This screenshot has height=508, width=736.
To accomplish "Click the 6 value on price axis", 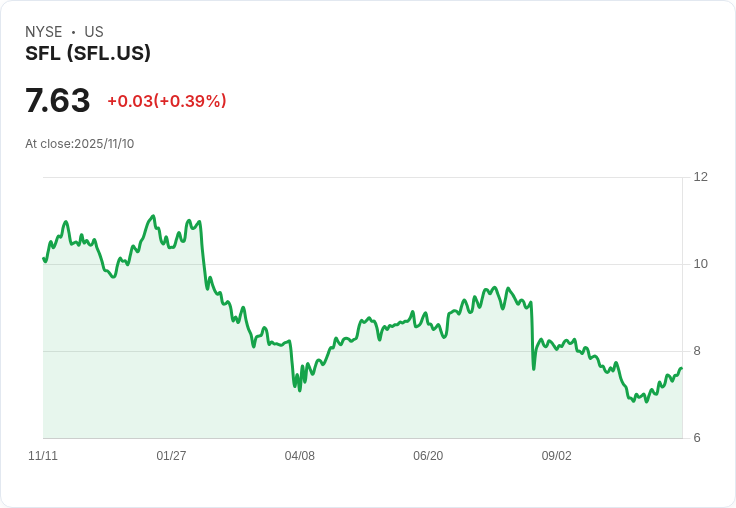I will tap(698, 438).
